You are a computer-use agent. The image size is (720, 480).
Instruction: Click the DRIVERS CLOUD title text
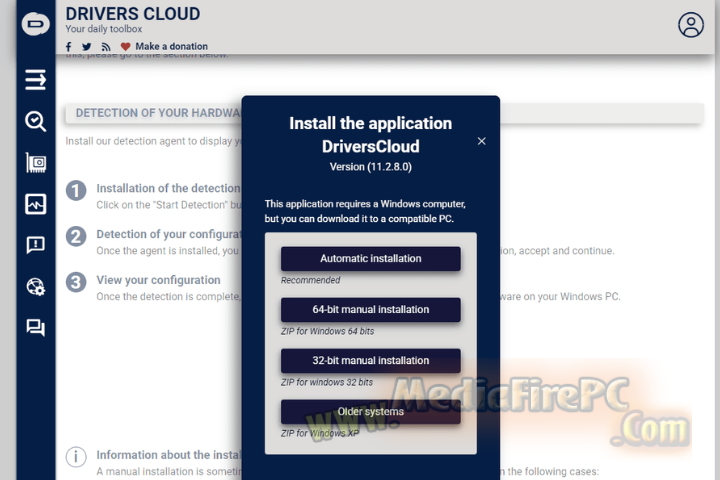133,14
